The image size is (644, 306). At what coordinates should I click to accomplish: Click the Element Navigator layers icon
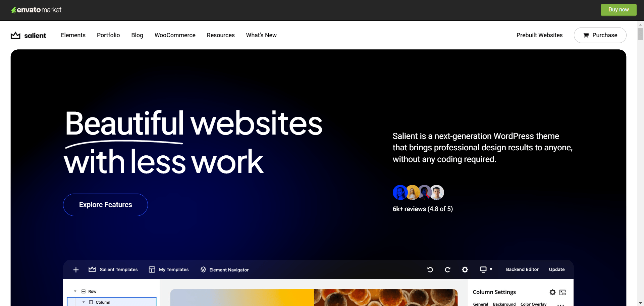click(203, 269)
